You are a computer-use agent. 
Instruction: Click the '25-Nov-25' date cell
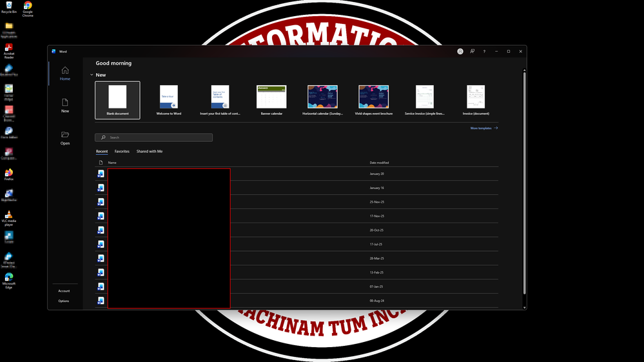376,202
